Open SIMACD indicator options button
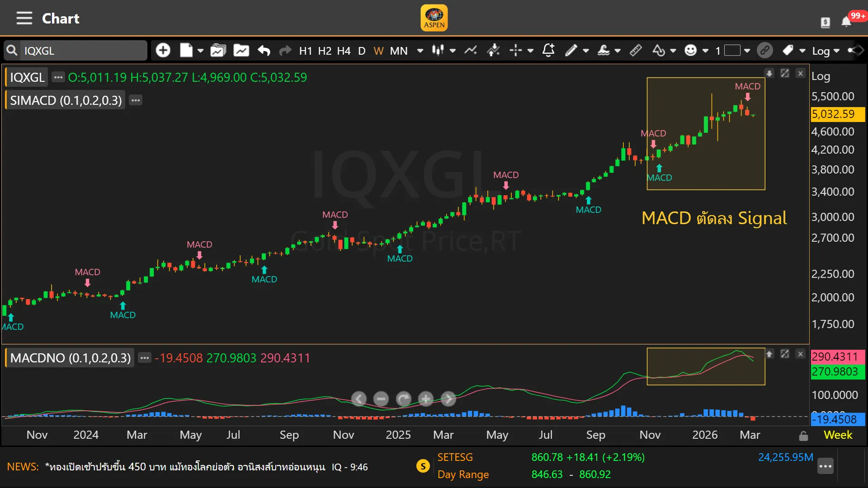Image resolution: width=868 pixels, height=488 pixels. click(x=136, y=100)
